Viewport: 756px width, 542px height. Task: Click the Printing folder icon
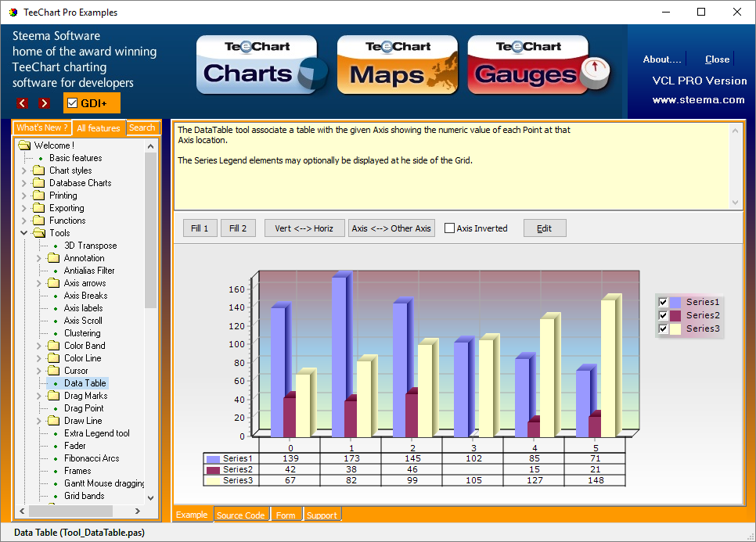coord(38,195)
